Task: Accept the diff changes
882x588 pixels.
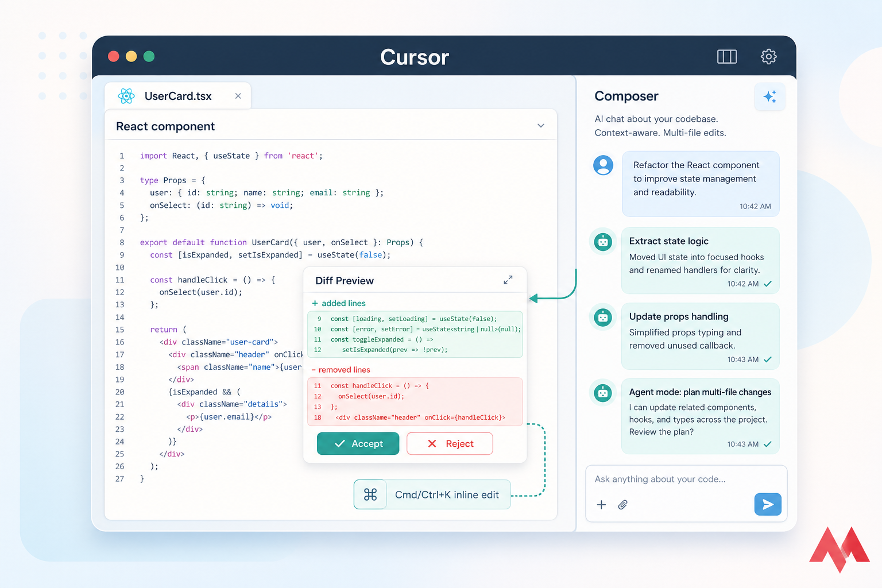Action: point(358,443)
